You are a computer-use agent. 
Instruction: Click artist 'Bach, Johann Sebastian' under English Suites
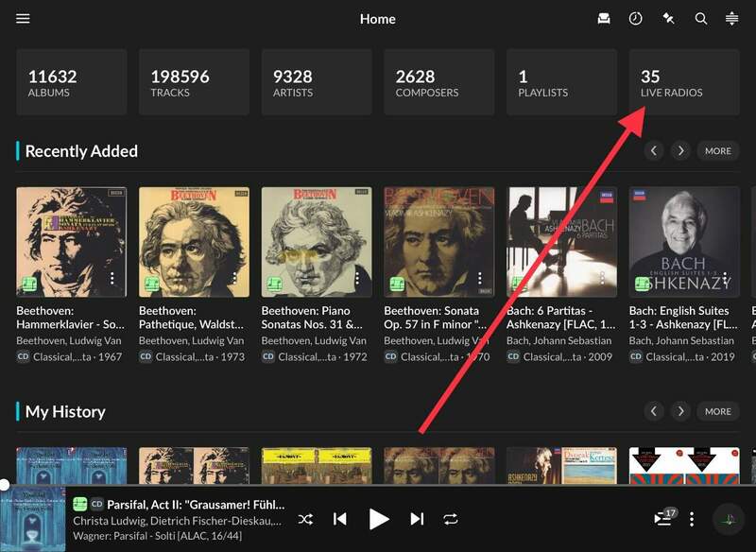(681, 340)
